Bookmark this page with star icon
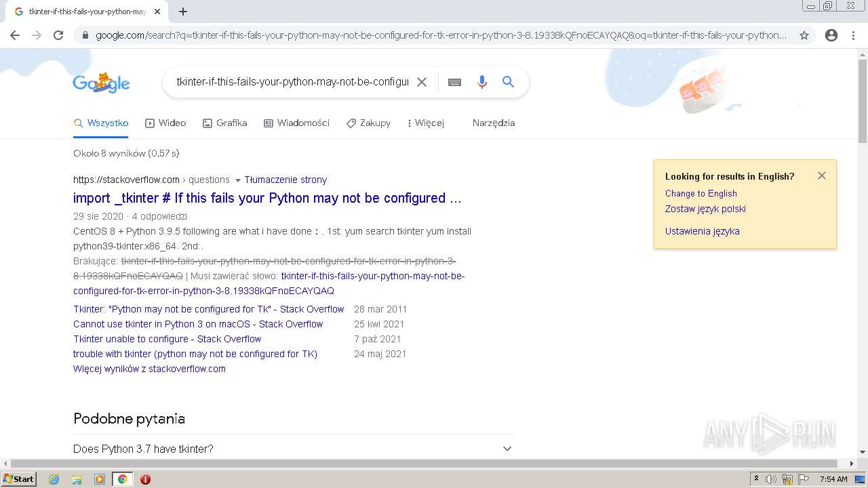 804,35
